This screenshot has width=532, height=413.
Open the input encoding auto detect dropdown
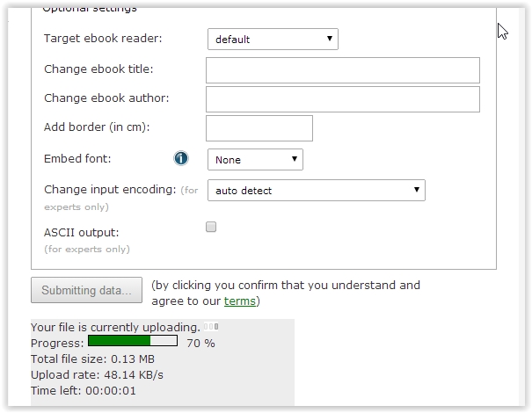coord(316,190)
